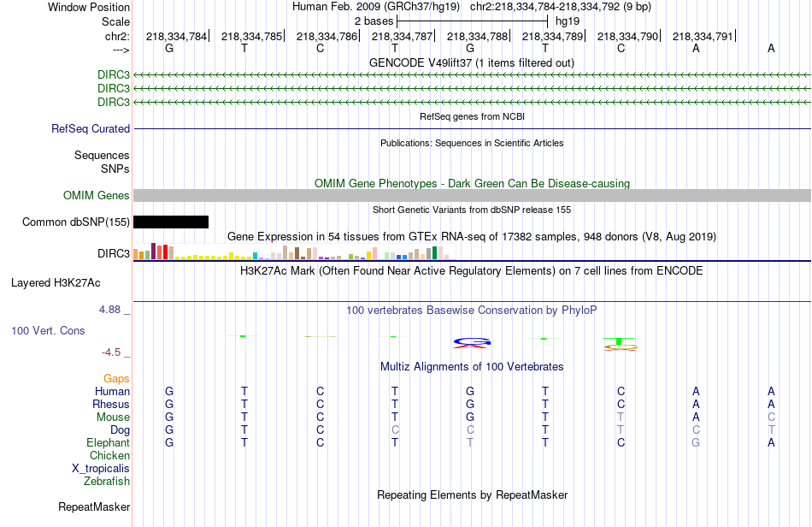This screenshot has width=812, height=527.
Task: Click the SNPs track label
Action: pos(115,169)
